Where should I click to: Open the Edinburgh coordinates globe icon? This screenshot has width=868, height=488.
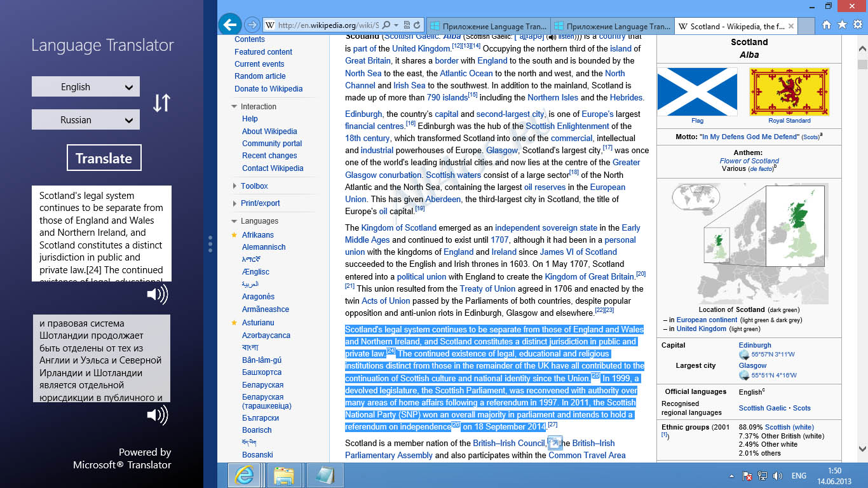click(744, 355)
